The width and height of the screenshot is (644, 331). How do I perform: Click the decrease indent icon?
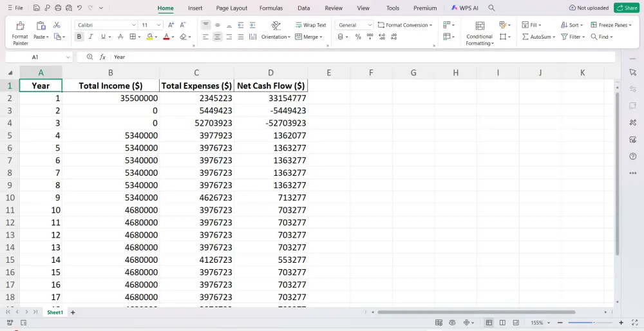(x=241, y=25)
